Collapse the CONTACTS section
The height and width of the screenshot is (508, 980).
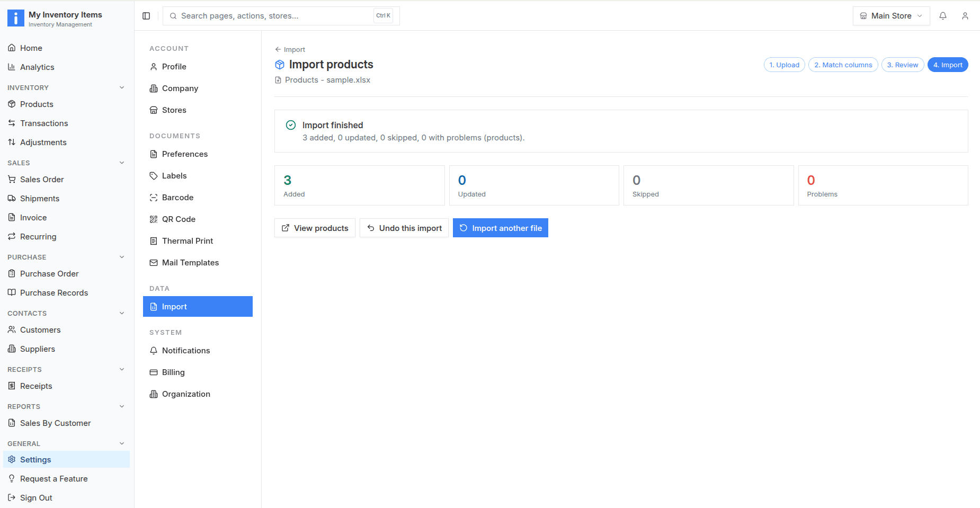(x=122, y=313)
